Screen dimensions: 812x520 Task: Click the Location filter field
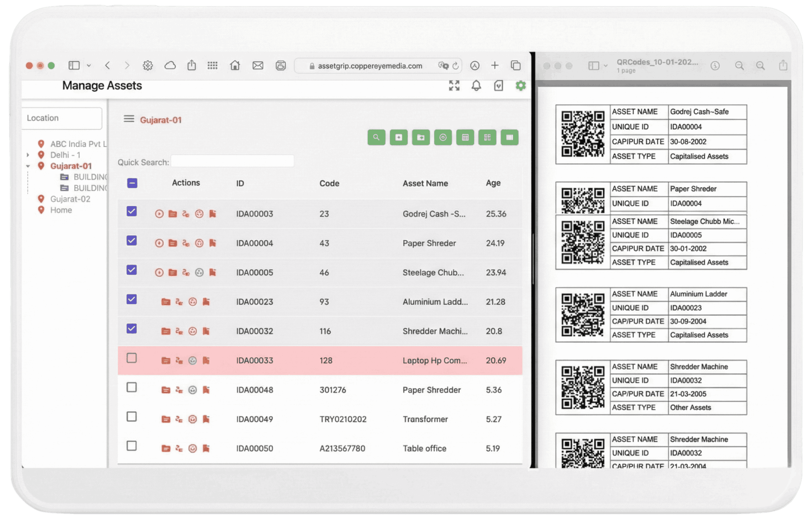62,118
